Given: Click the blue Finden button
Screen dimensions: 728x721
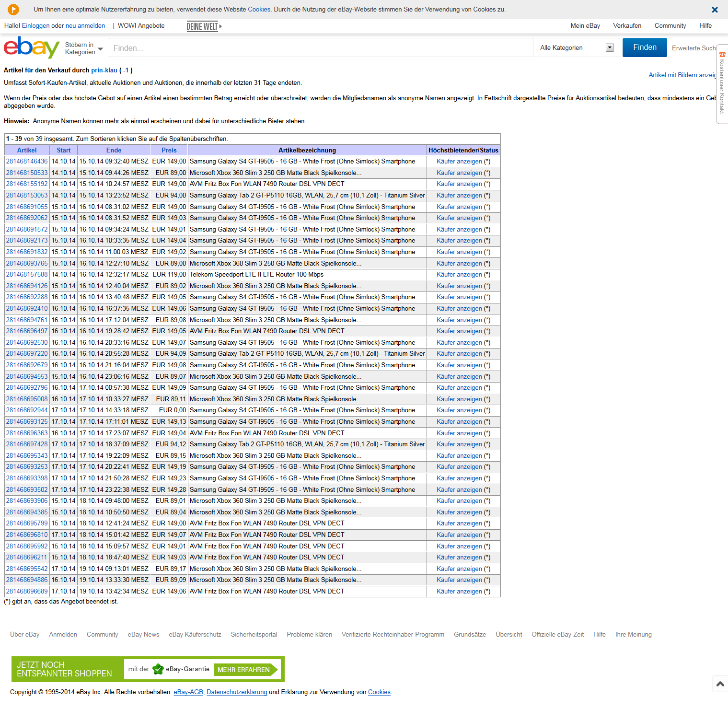Looking at the screenshot, I should (x=645, y=47).
